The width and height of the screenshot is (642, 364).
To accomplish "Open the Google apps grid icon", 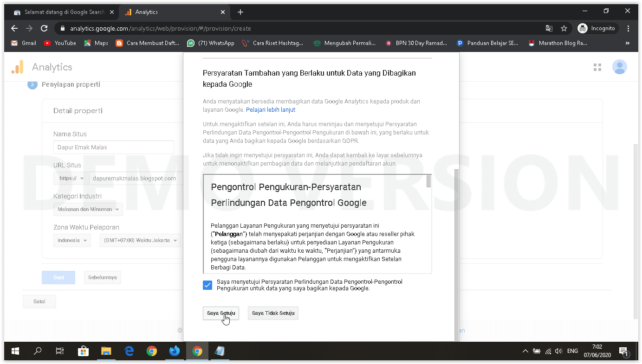I will tap(597, 67).
